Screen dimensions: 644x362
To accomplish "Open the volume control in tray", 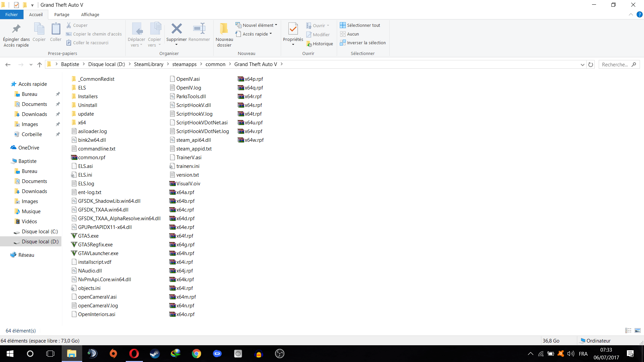I will coord(571,354).
